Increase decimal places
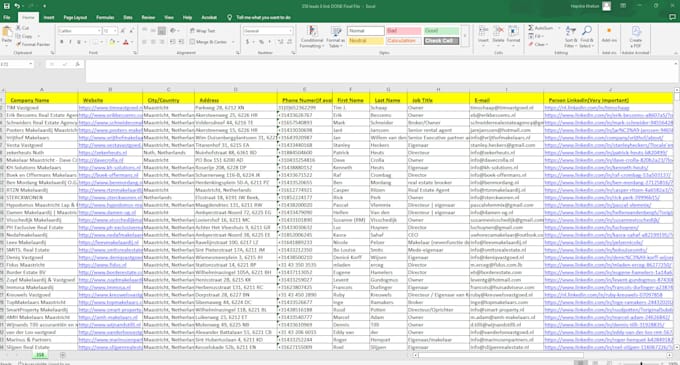680x365 pixels. click(281, 42)
